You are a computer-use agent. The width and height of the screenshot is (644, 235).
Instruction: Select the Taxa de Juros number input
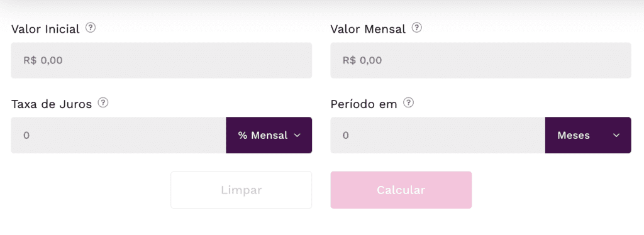pyautogui.click(x=118, y=135)
